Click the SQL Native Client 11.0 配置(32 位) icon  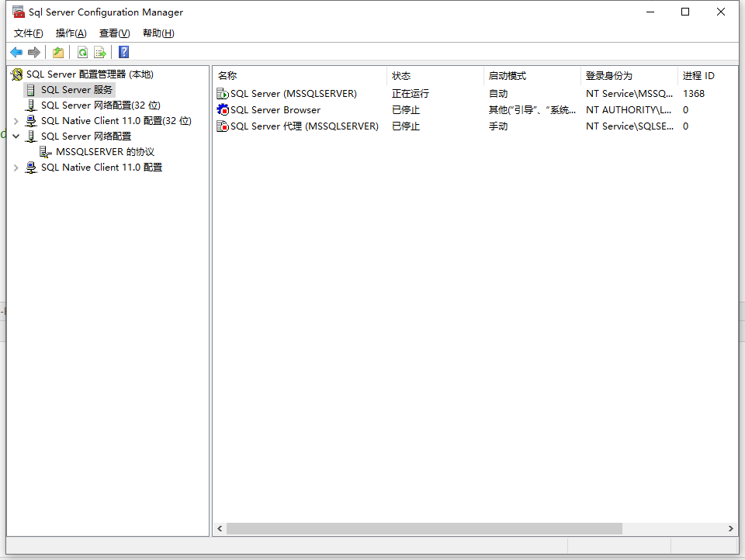31,121
